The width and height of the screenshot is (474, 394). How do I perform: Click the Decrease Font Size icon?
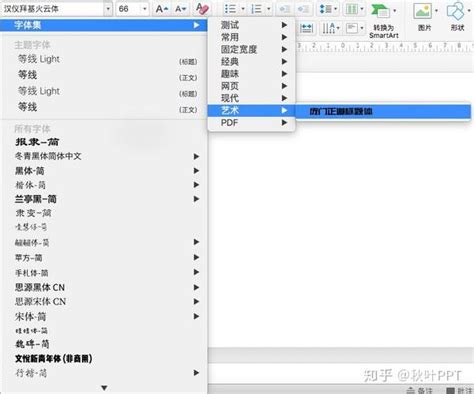[x=180, y=9]
